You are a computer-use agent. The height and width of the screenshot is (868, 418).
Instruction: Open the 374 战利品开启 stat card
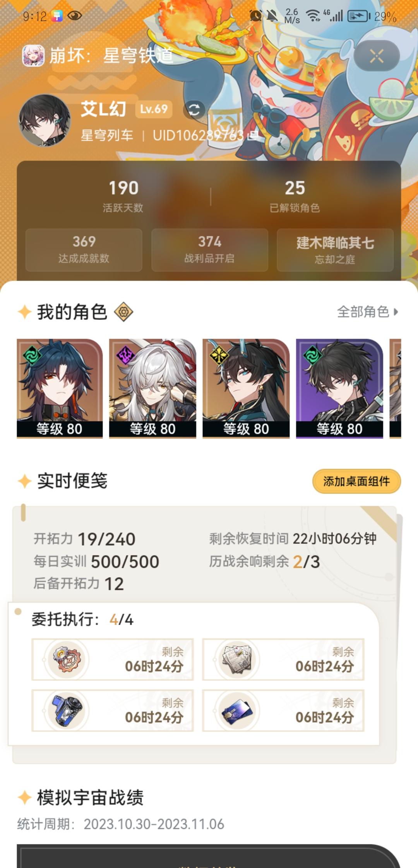210,250
